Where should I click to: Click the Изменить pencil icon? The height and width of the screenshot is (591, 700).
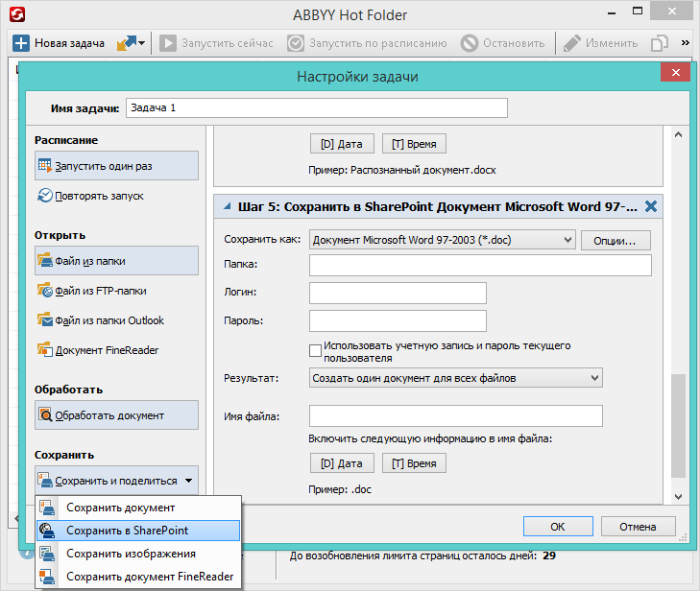tap(572, 43)
